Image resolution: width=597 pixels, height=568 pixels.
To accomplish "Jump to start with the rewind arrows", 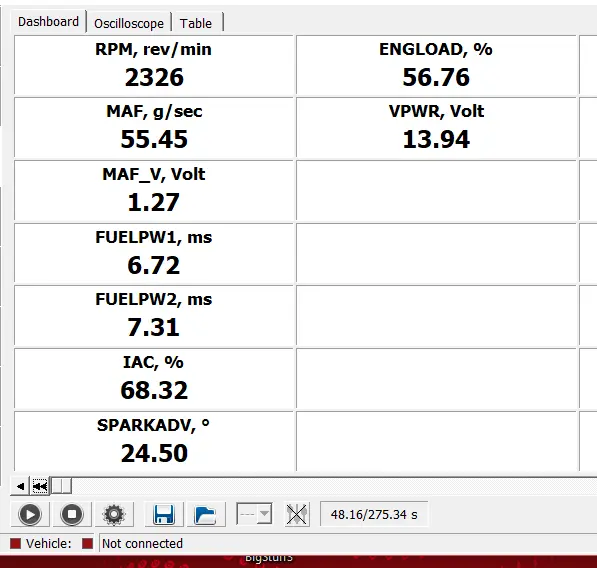I will [40, 486].
